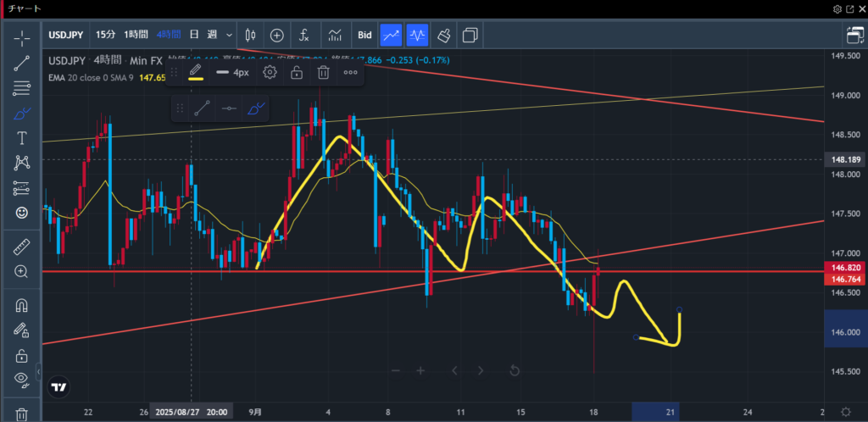Click the Bid price selector button

[x=364, y=35]
